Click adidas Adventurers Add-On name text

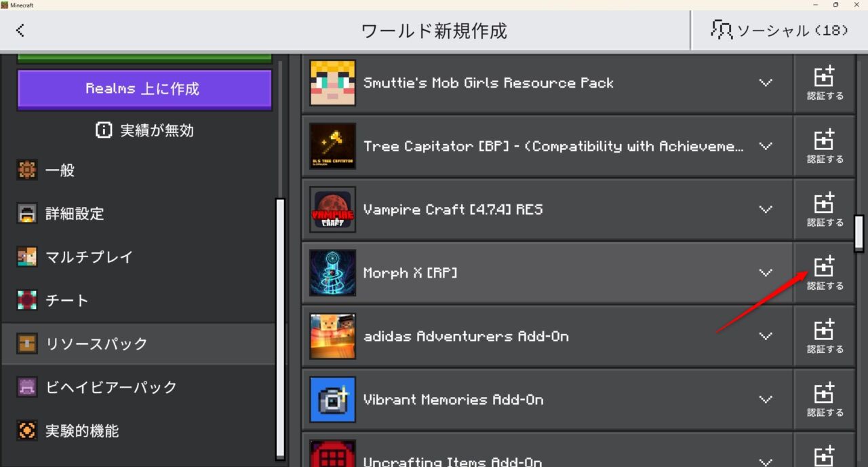[466, 336]
